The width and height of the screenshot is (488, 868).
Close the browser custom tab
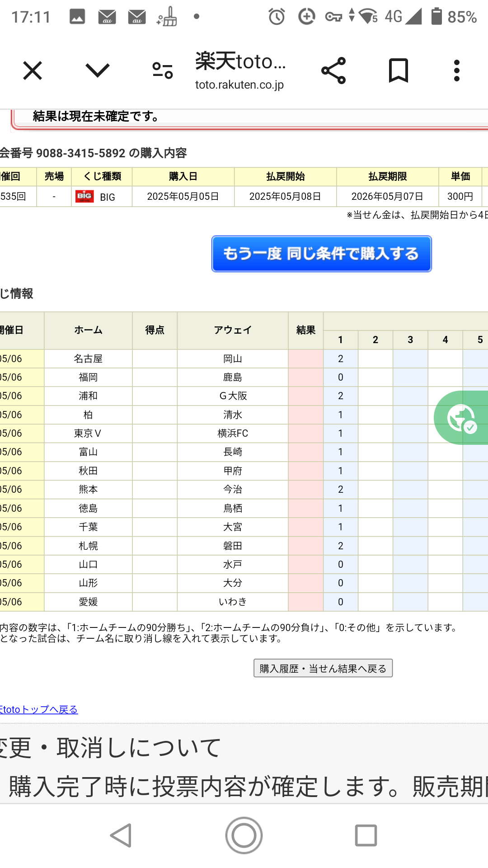pyautogui.click(x=33, y=71)
